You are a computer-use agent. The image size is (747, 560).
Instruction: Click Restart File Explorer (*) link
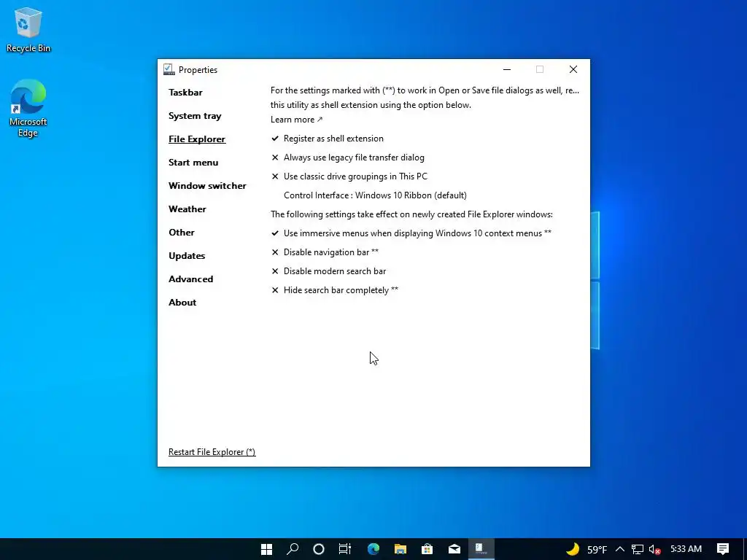[212, 452]
